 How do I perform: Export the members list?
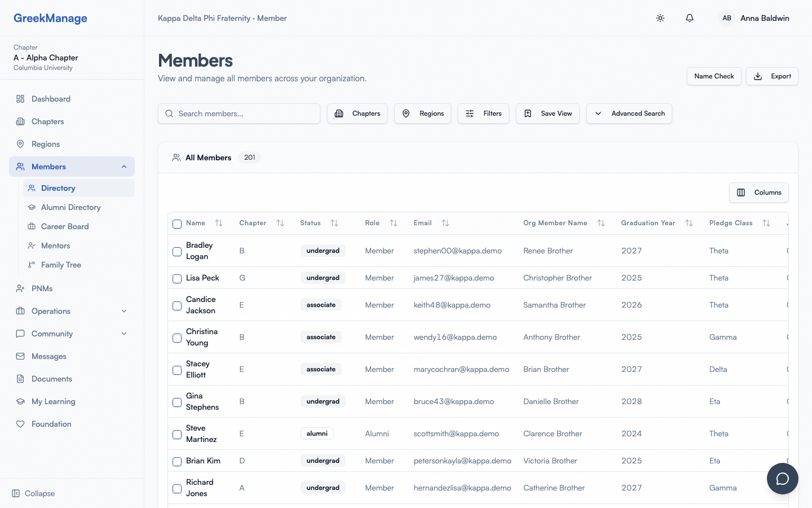[772, 76]
